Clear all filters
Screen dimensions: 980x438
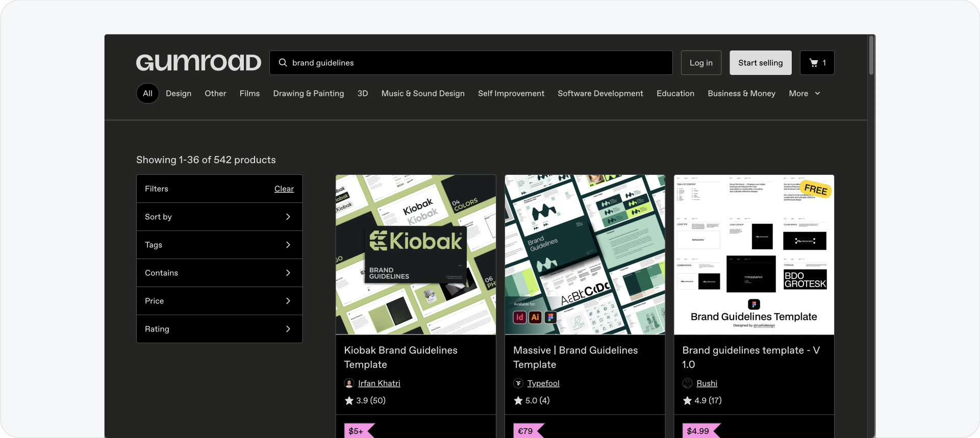284,189
